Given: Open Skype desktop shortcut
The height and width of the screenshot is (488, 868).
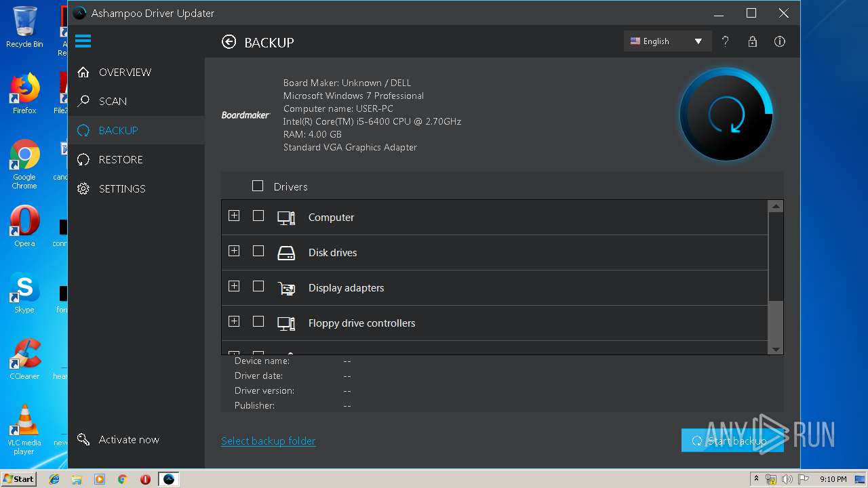Looking at the screenshot, I should tap(24, 293).
